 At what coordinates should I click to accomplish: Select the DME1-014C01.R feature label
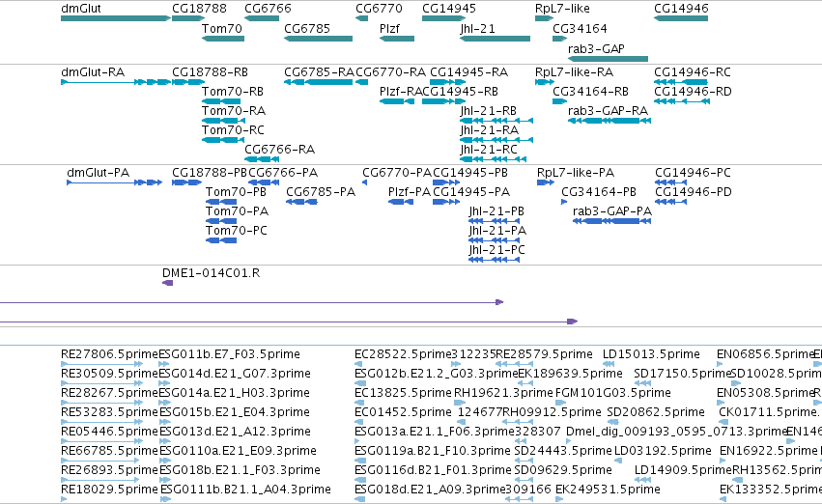click(x=211, y=273)
